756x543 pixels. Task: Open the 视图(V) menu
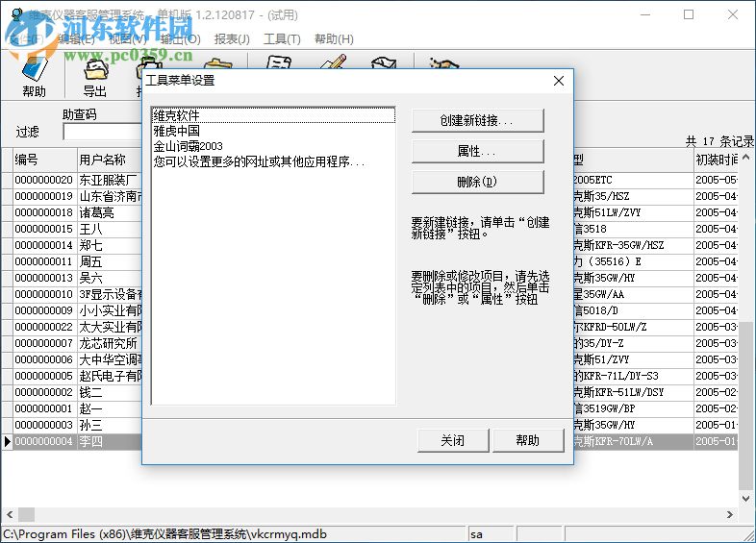tap(128, 39)
